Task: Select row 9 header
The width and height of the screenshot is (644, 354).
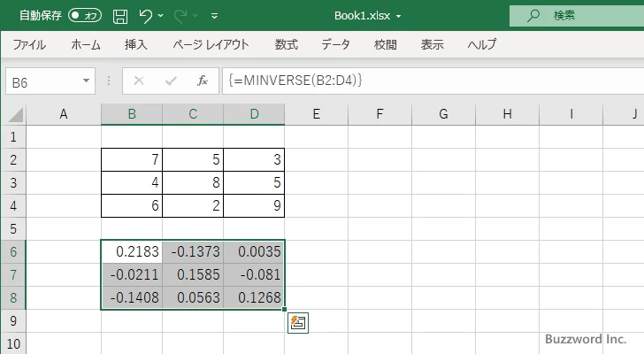Action: point(13,320)
